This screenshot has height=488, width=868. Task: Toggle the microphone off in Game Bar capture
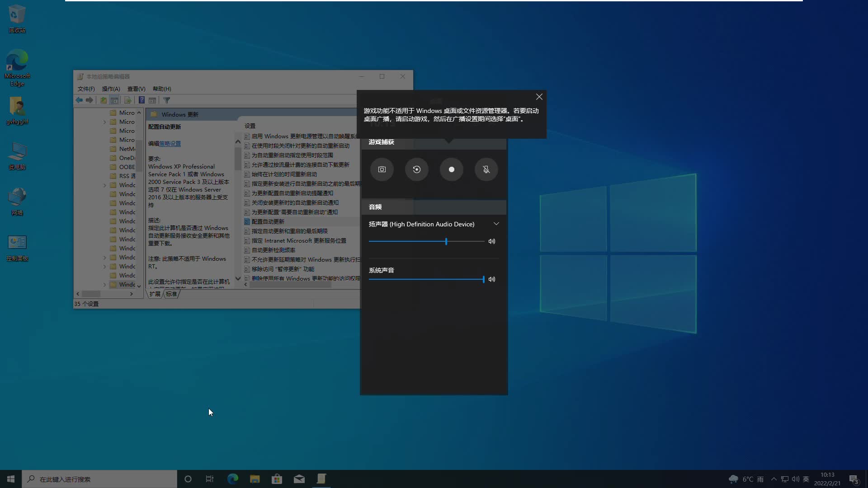tap(486, 169)
